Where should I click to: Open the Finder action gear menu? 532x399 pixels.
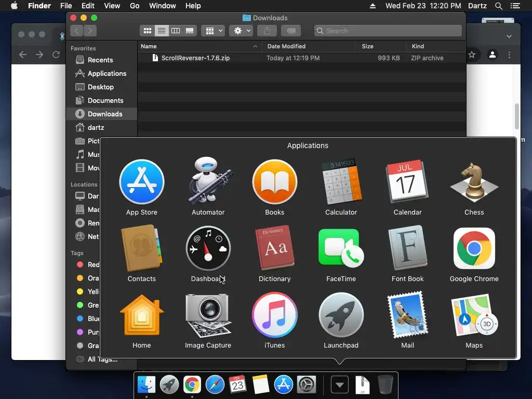[x=241, y=31]
